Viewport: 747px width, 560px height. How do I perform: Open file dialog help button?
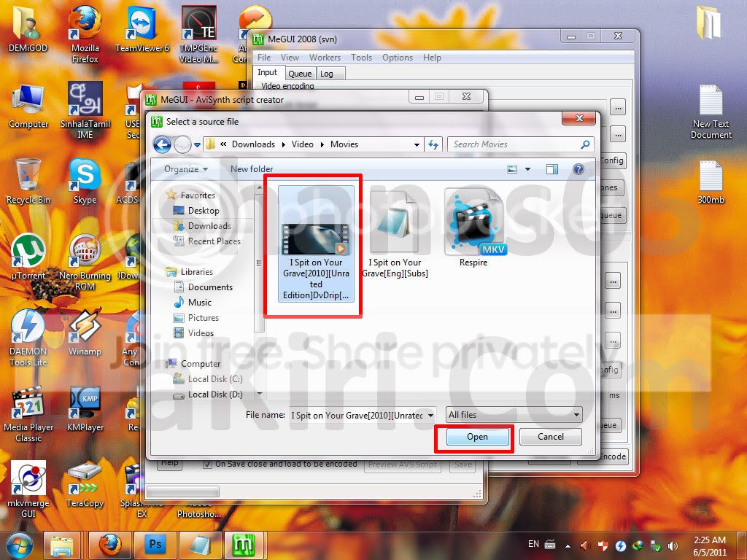[x=578, y=169]
